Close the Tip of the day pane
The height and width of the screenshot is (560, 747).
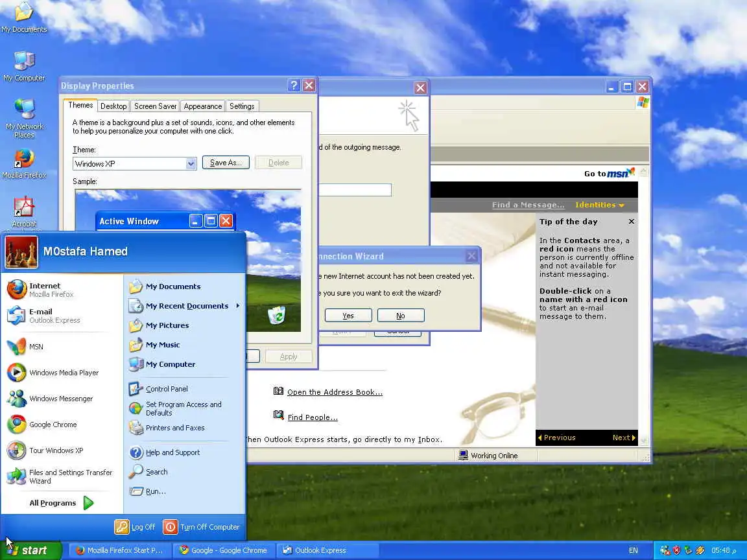pyautogui.click(x=631, y=222)
